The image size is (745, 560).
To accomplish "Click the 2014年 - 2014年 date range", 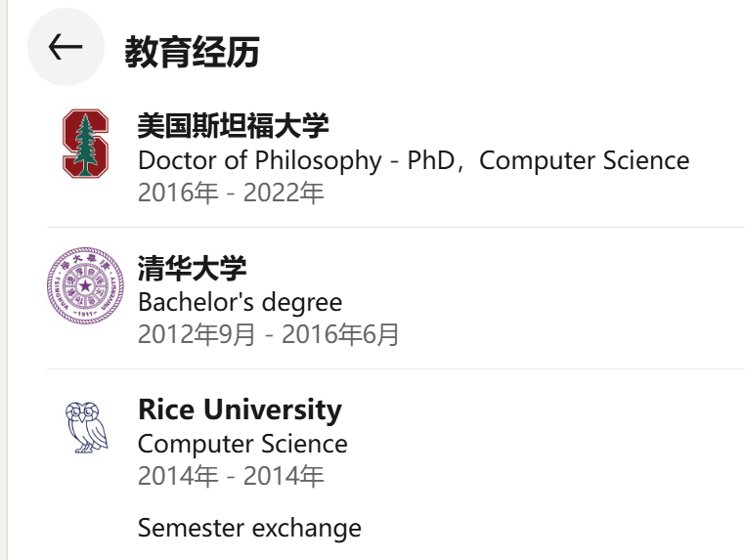I will pyautogui.click(x=230, y=476).
